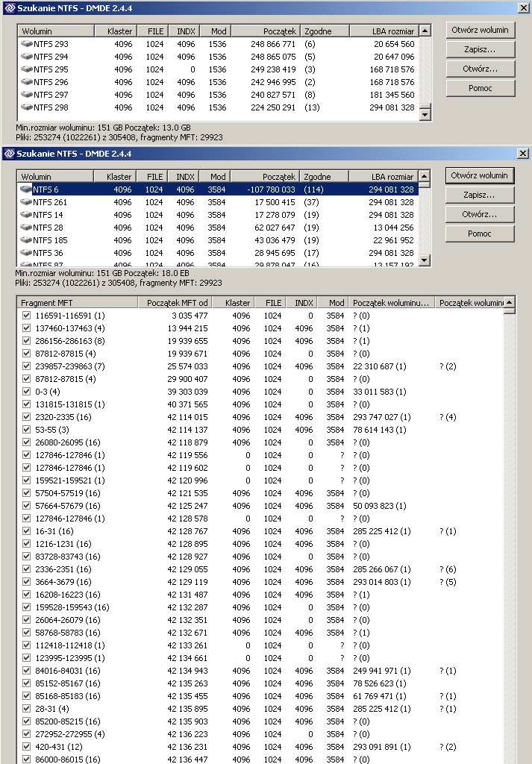Click 'Zapisz...' in upper window
Screen dimensions: 532x764
(480, 49)
